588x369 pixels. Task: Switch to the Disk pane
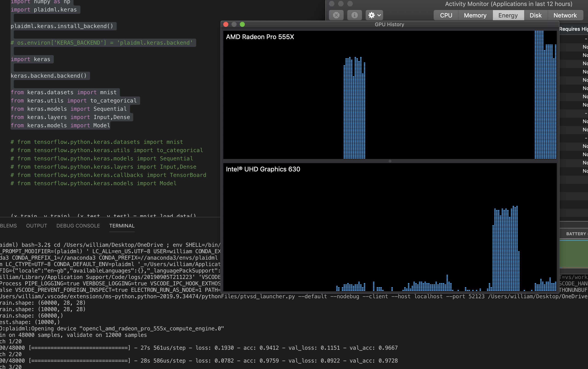[x=535, y=15]
